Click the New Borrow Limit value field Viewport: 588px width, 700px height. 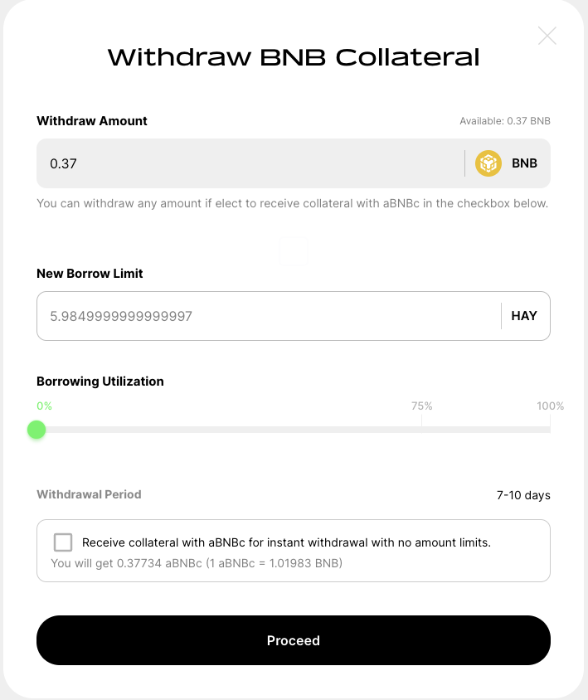[265, 316]
